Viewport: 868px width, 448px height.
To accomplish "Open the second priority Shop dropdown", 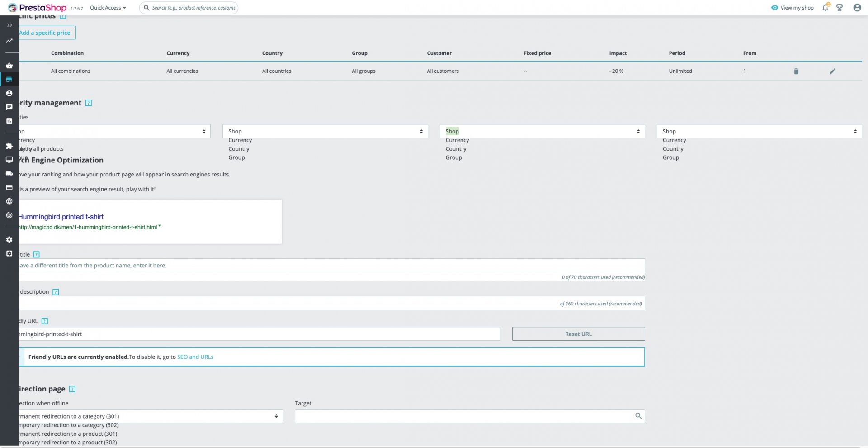I will coord(325,131).
